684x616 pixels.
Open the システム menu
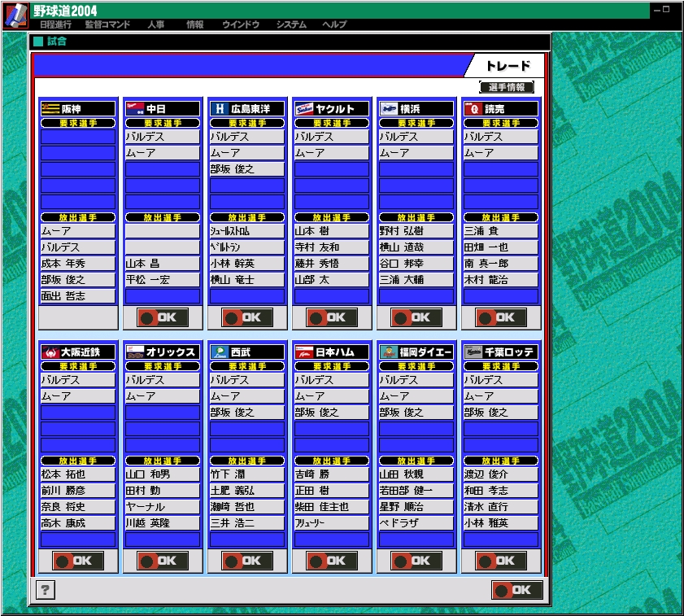pos(291,25)
